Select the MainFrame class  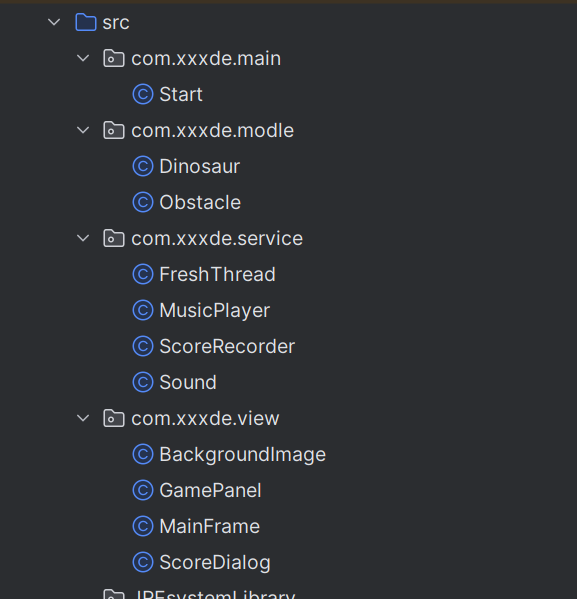209,526
